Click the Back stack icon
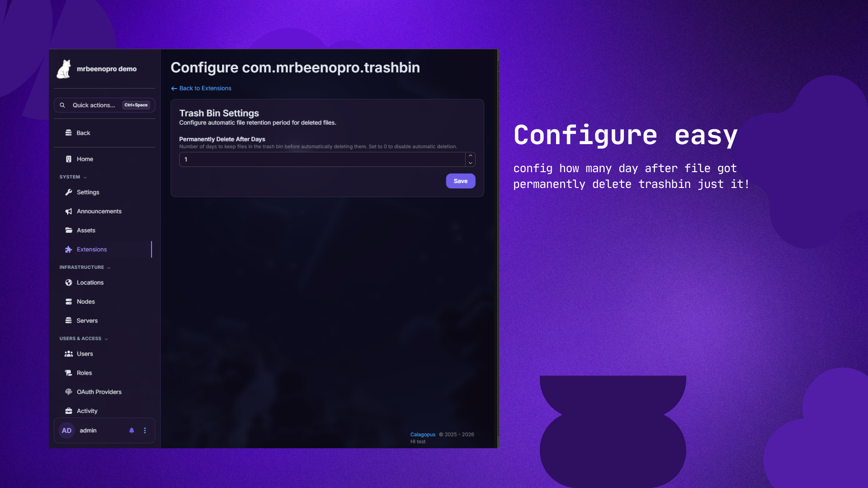Viewport: 868px width, 488px height. pyautogui.click(x=69, y=133)
